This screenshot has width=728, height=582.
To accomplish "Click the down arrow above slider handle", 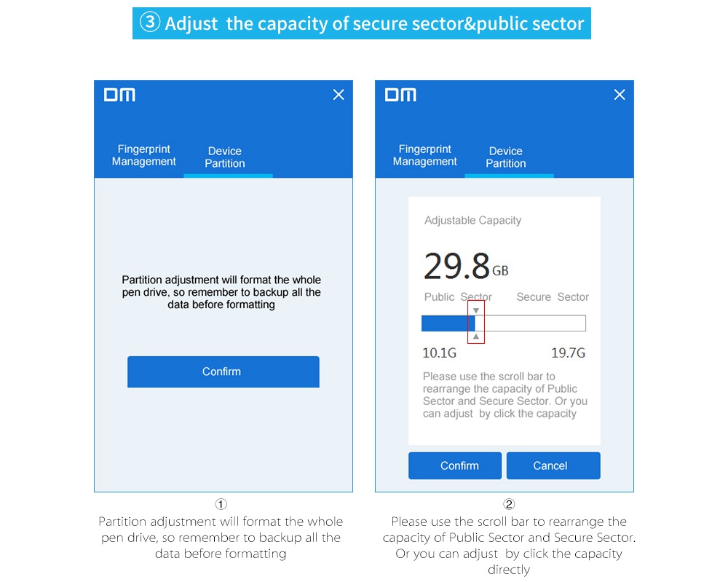I will (476, 311).
